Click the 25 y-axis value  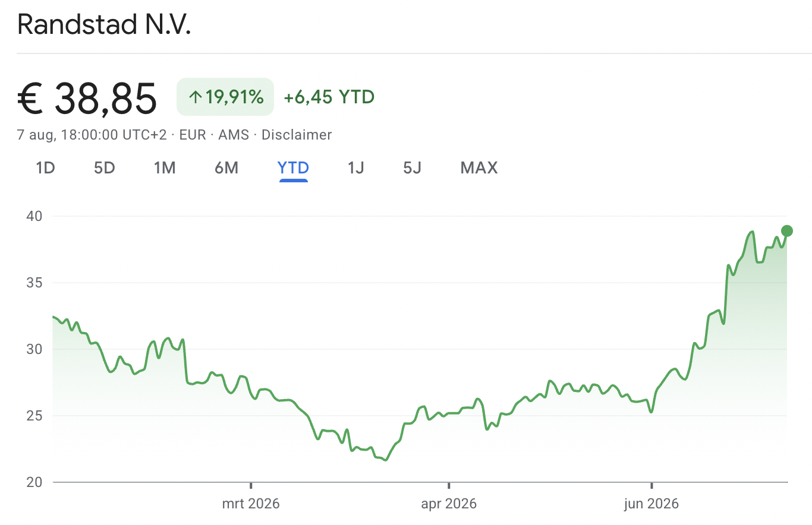tap(34, 416)
